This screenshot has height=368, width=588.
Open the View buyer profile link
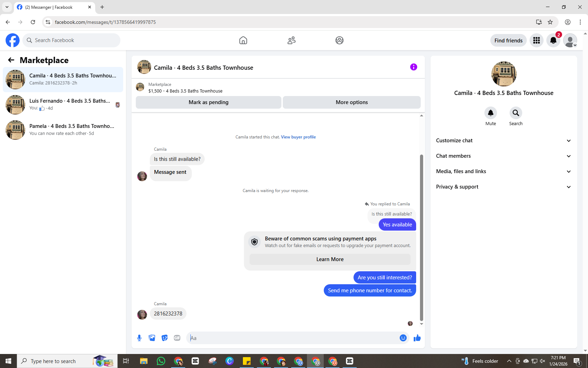coord(298,137)
